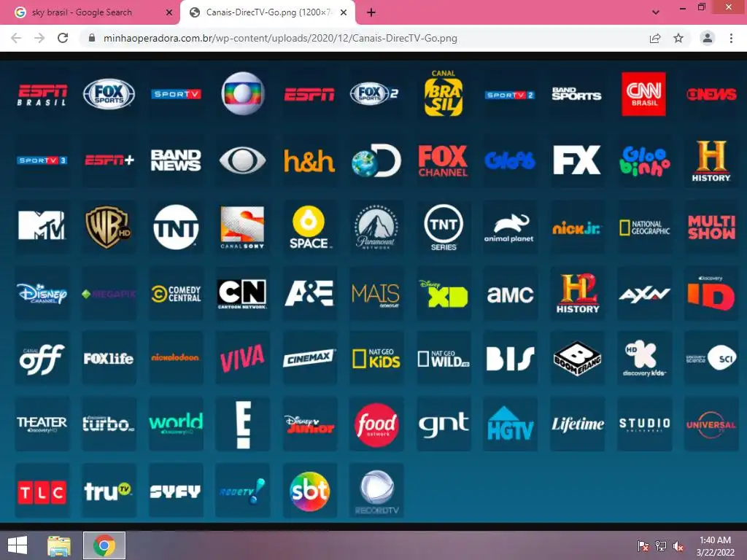Click the AMC channel logo
The image size is (747, 560).
[510, 295]
